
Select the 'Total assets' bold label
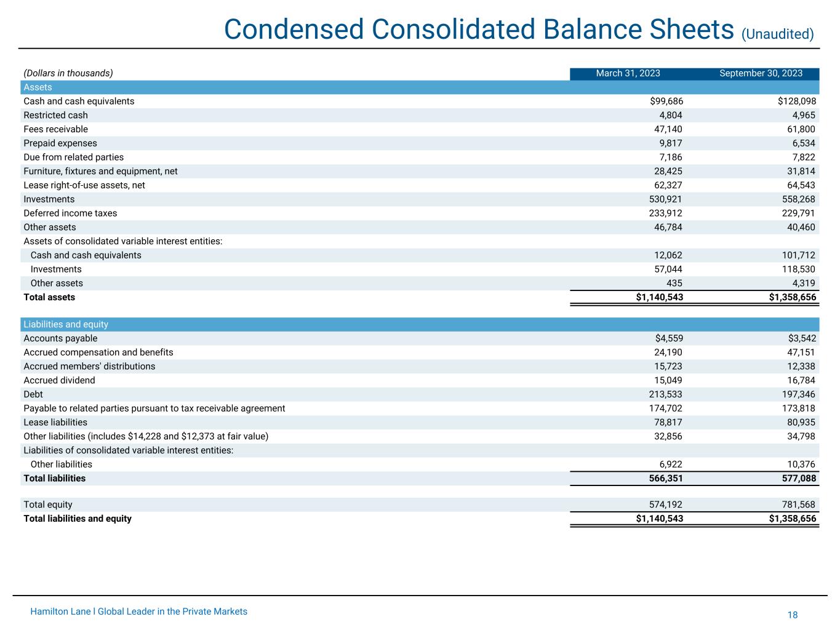click(49, 297)
